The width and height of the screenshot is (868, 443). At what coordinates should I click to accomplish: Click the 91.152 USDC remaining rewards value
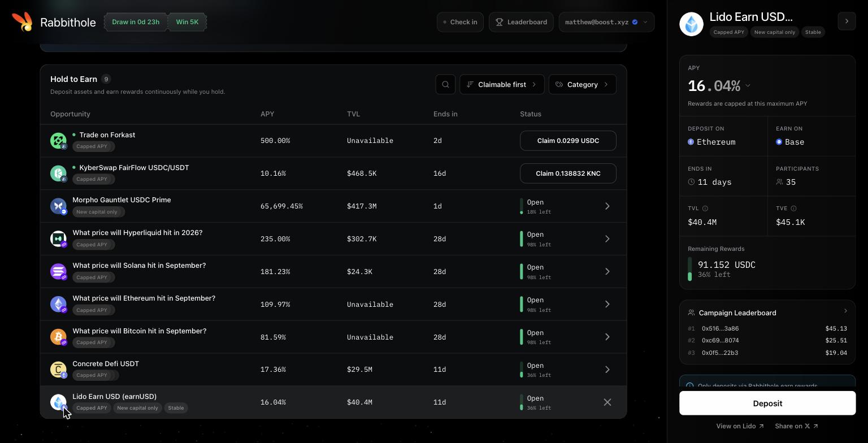coord(727,265)
